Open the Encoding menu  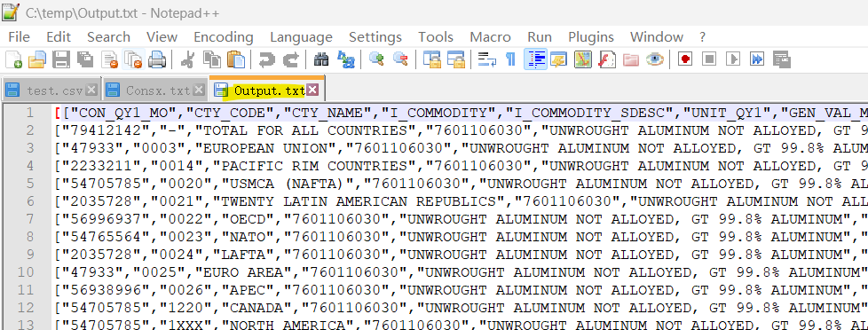(223, 37)
